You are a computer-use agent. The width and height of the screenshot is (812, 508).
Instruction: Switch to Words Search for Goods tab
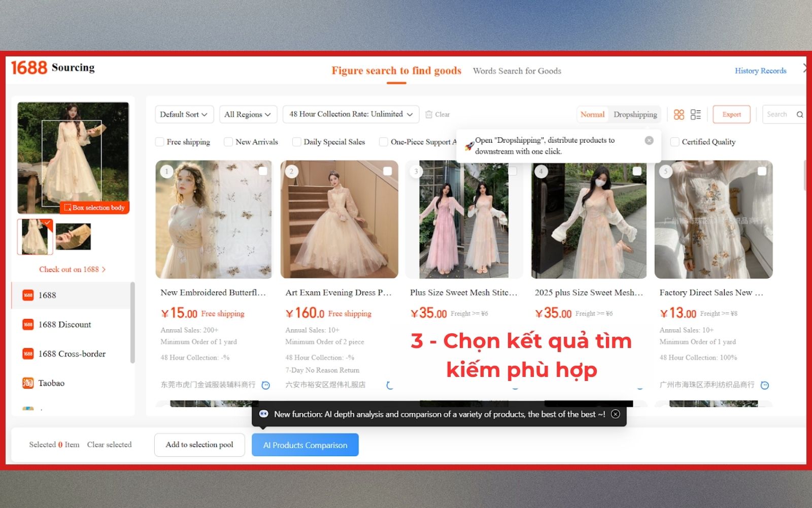(517, 71)
